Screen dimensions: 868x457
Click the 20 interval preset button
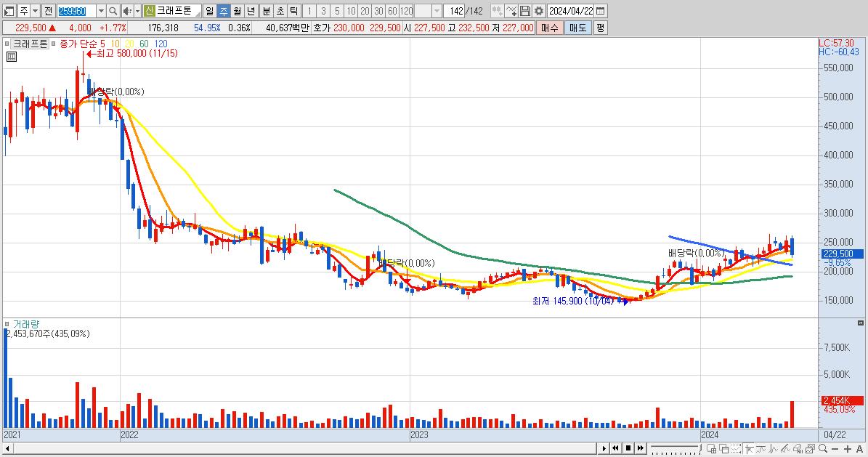(x=365, y=11)
